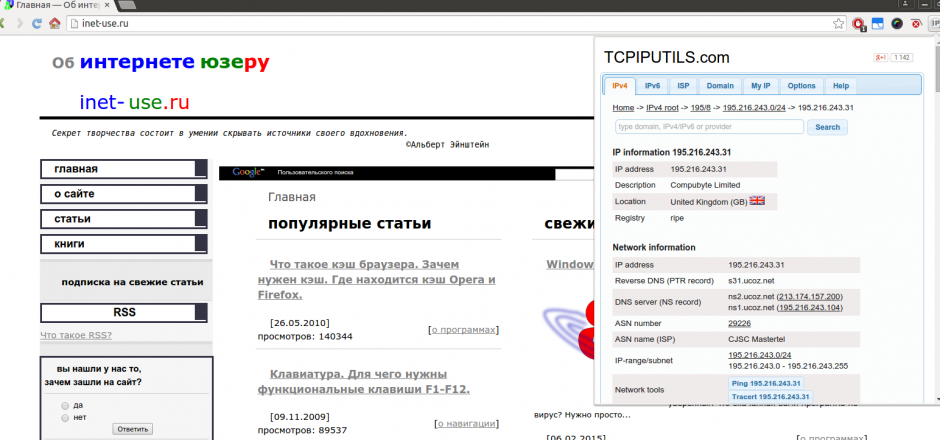Click the 1 142 share count
Viewport: 940px width, 440px height.
pyautogui.click(x=902, y=58)
